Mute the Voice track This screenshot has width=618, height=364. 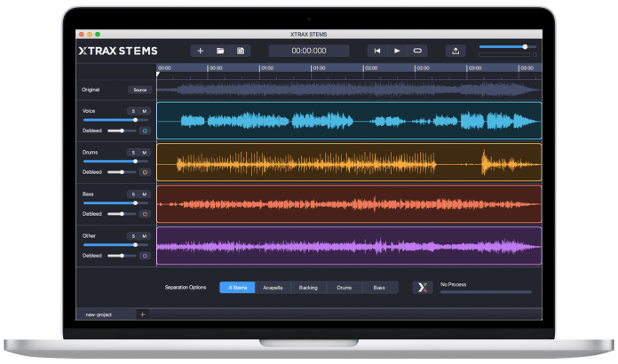click(x=144, y=111)
